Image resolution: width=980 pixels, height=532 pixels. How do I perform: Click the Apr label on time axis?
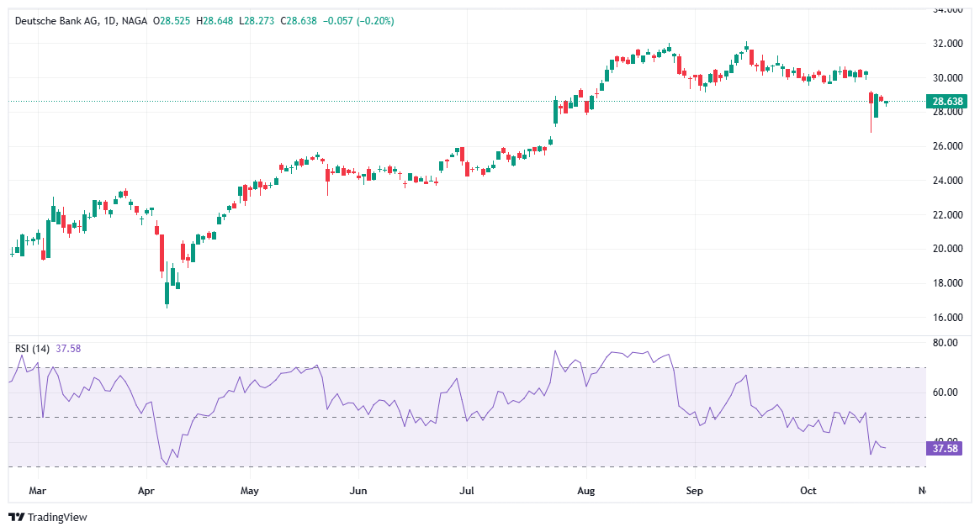pos(146,491)
